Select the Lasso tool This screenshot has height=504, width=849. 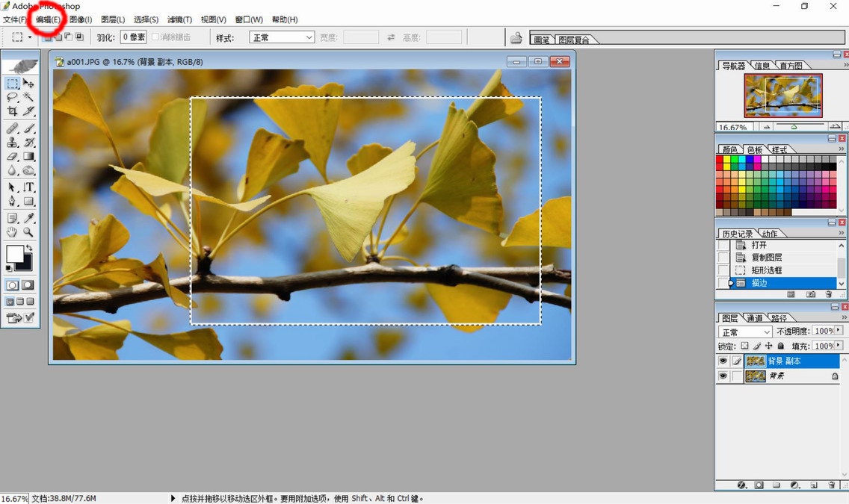click(x=13, y=97)
